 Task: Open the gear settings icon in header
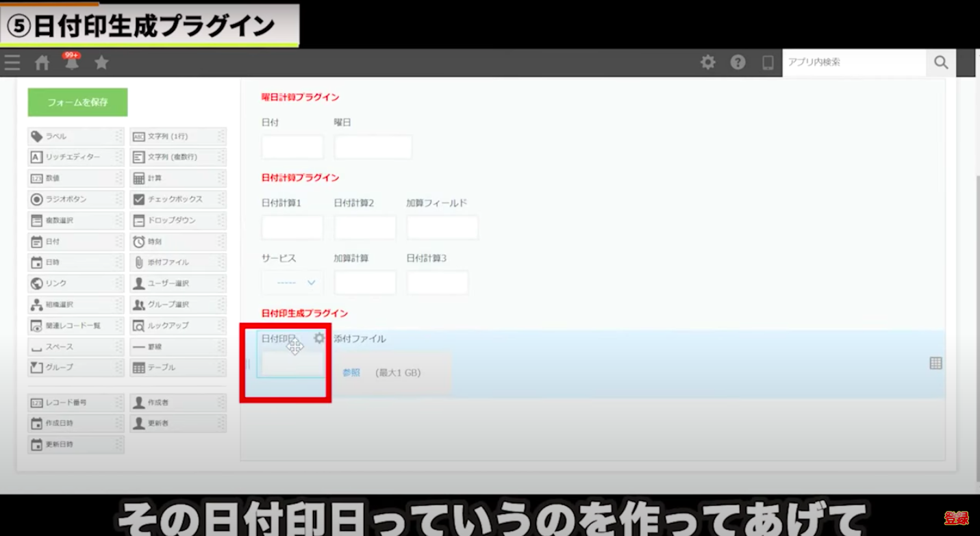[x=707, y=62]
